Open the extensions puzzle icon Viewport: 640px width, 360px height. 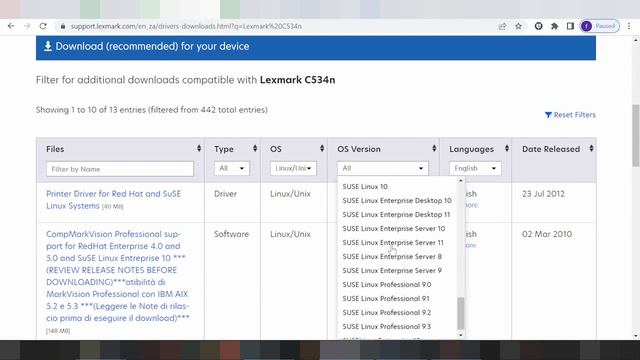(554, 26)
